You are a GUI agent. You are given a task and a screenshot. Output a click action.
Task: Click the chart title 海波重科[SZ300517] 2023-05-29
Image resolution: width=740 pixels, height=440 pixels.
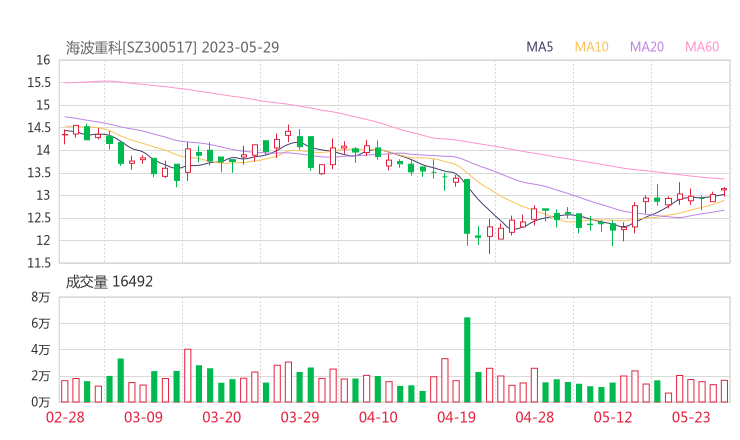click(172, 47)
